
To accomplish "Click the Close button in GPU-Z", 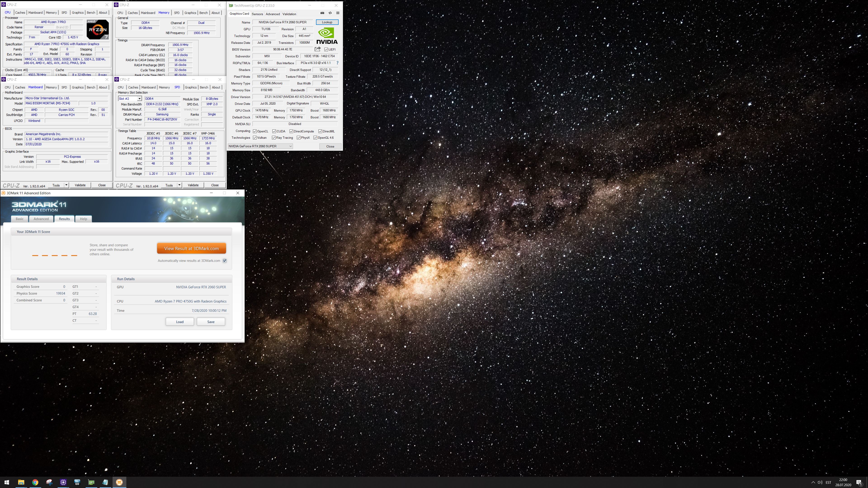I will (x=330, y=146).
